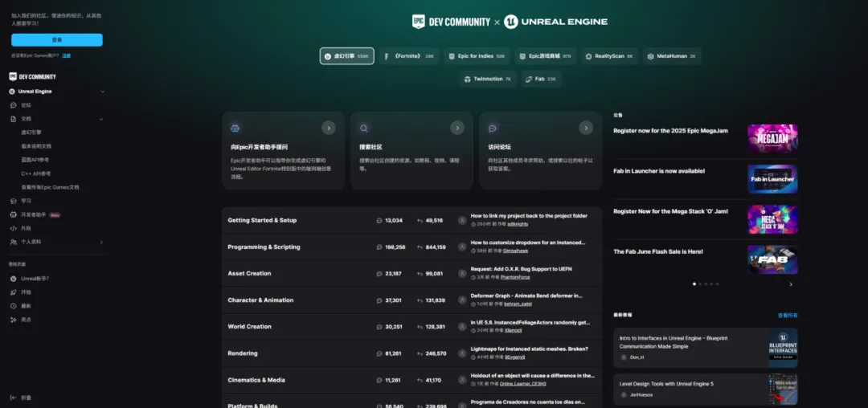The height and width of the screenshot is (408, 868).
Task: Select the Twinmotion community tab
Action: (488, 79)
